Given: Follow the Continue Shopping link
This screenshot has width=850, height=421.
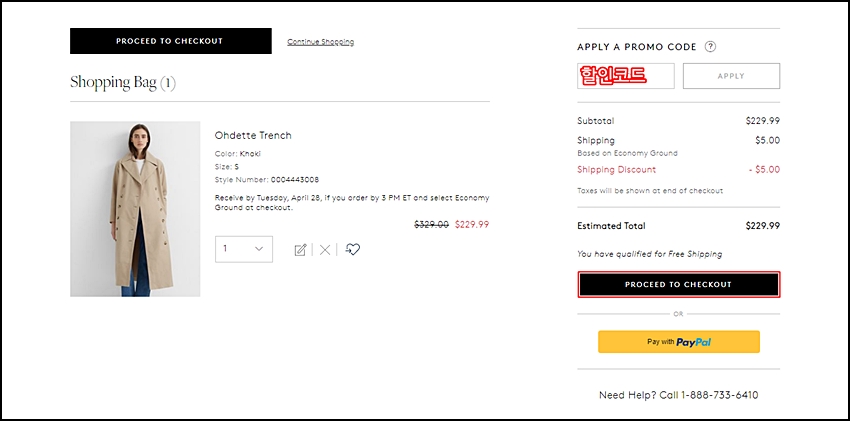Looking at the screenshot, I should click(320, 42).
